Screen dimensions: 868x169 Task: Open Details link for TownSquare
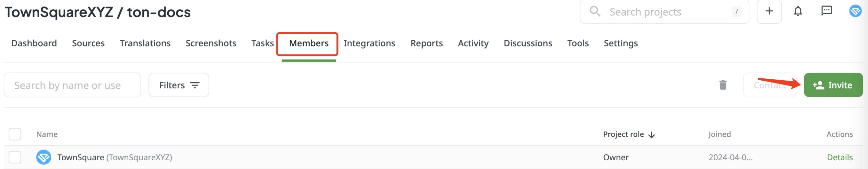click(x=840, y=157)
